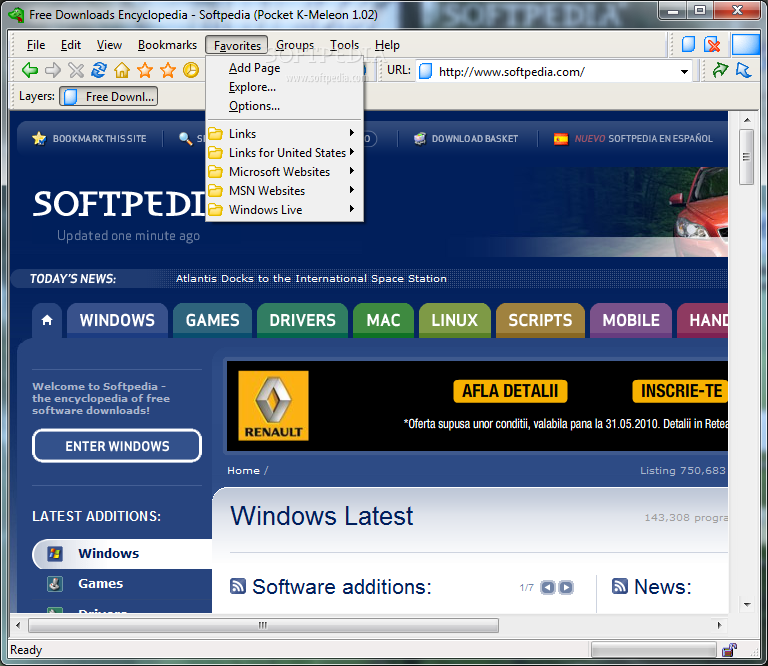Click previous arrow in Software additions pager
Screen dimensions: 768x666
pos(548,587)
